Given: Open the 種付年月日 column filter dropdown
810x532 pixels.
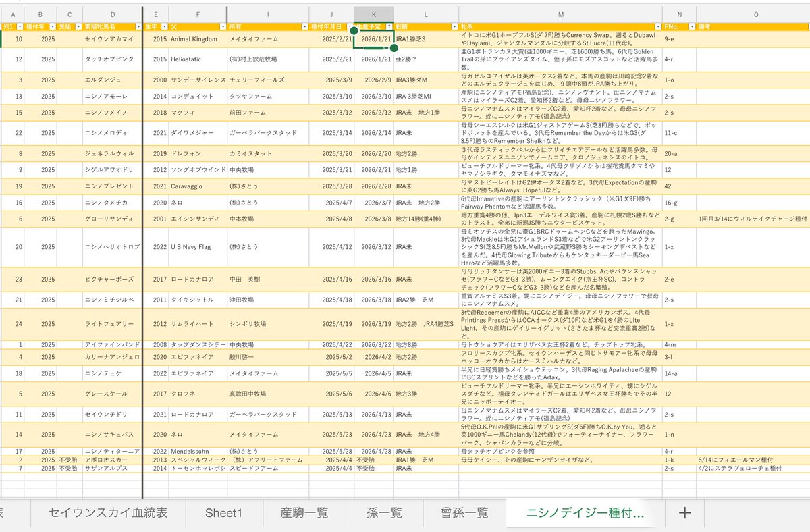Looking at the screenshot, I should [x=348, y=27].
